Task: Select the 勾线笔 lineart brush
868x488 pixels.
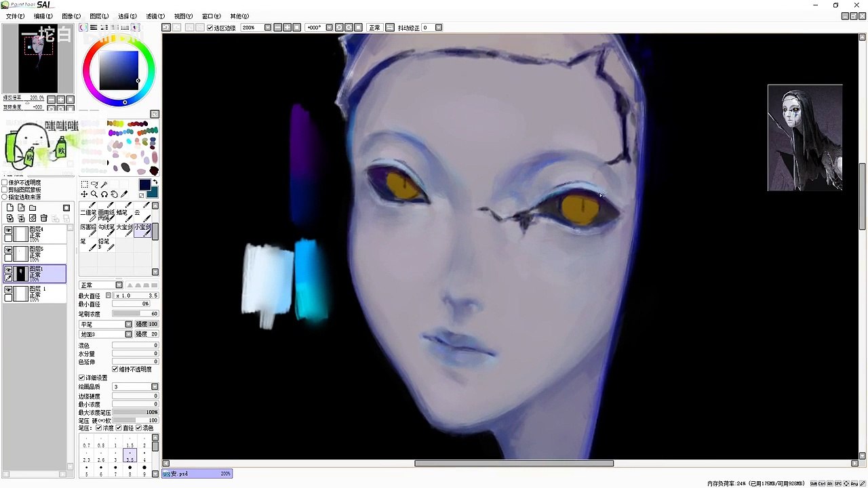Action: click(x=106, y=230)
